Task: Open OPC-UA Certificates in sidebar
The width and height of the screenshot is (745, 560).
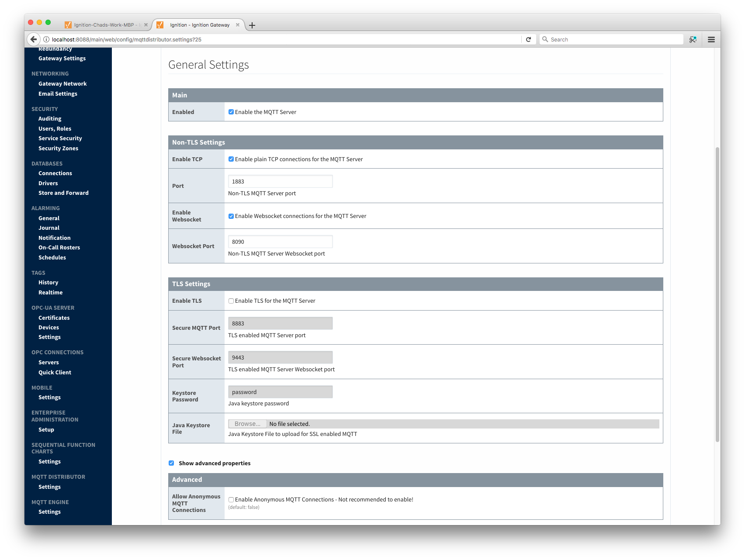Action: pos(54,318)
